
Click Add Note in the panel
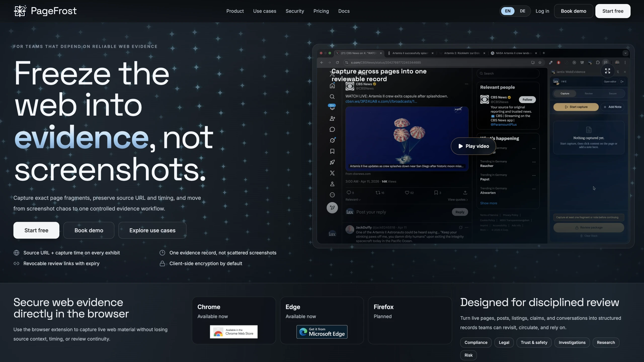(x=612, y=107)
